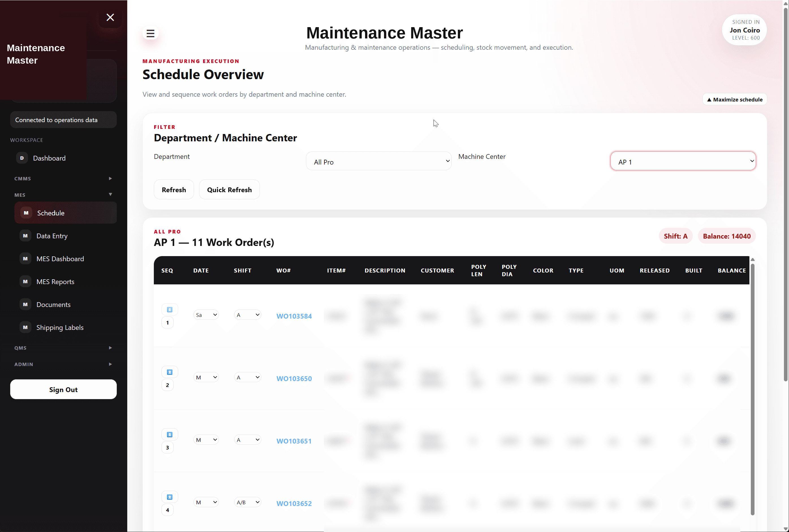Open the Machine Center dropdown showing AP 1
Image resolution: width=789 pixels, height=532 pixels.
[683, 161]
